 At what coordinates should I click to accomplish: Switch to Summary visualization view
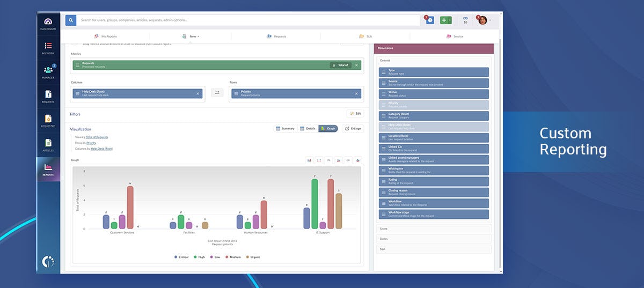point(285,129)
